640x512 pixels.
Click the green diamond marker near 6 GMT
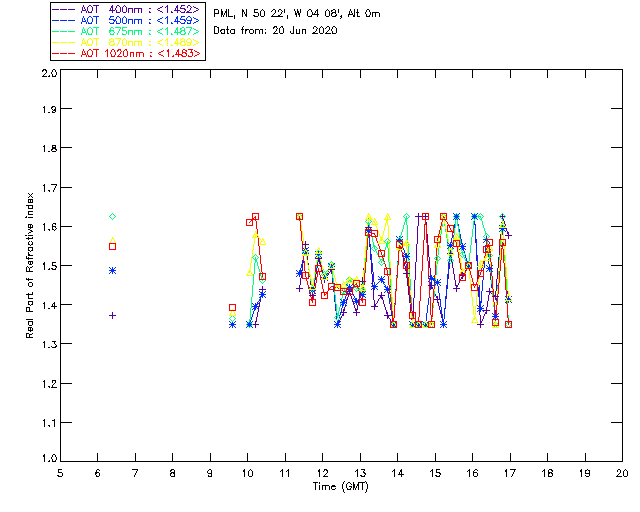(x=113, y=216)
